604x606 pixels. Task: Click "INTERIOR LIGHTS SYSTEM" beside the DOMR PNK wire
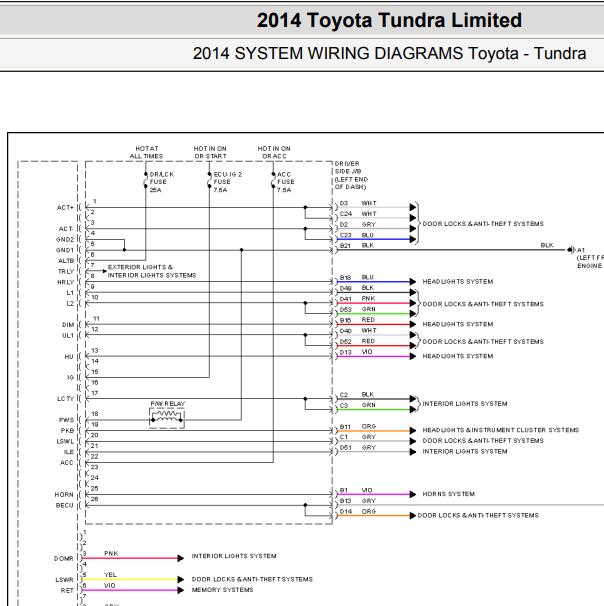click(x=234, y=556)
